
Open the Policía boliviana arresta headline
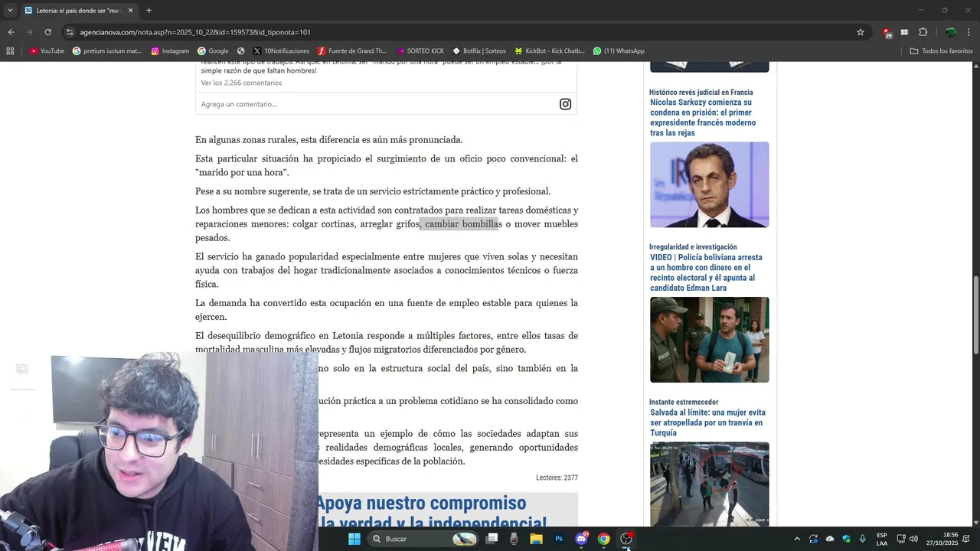coord(706,273)
